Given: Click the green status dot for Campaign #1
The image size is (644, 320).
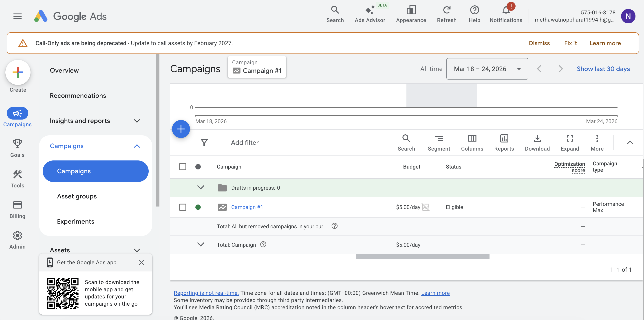Looking at the screenshot, I should (x=198, y=207).
